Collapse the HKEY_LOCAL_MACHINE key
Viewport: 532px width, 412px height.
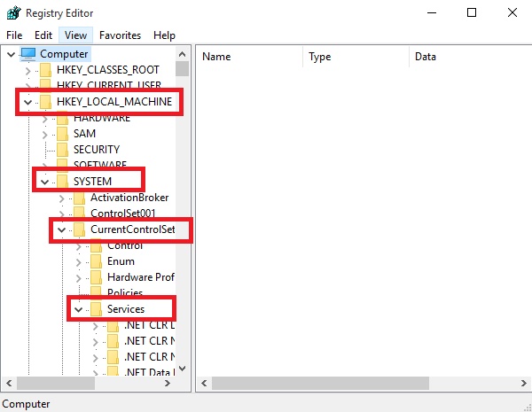coord(27,102)
